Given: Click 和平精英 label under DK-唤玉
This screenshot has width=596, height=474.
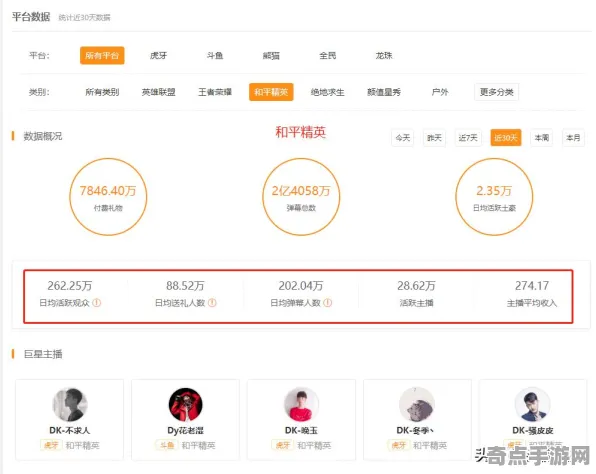Looking at the screenshot, I should click(314, 445).
